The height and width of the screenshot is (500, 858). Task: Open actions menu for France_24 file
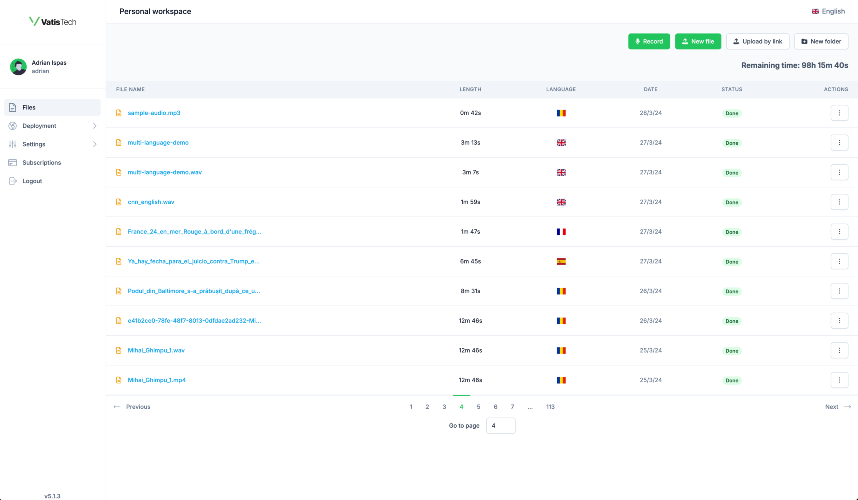pos(839,231)
